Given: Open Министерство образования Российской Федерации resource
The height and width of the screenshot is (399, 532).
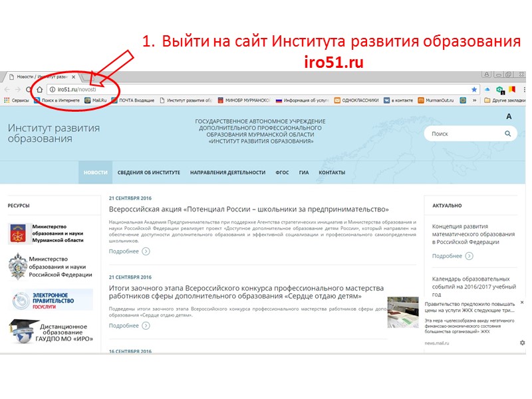Looking at the screenshot, I should pos(51,267).
